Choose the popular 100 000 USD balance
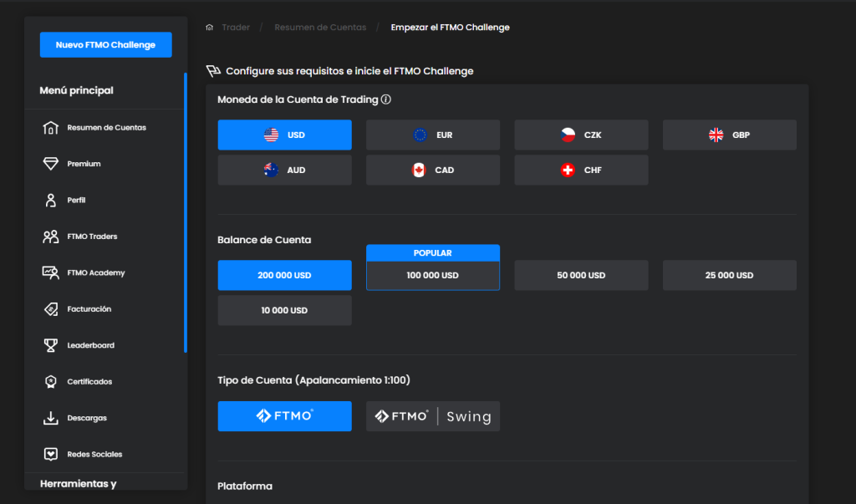Screen dimensions: 856x504 [x=433, y=275]
